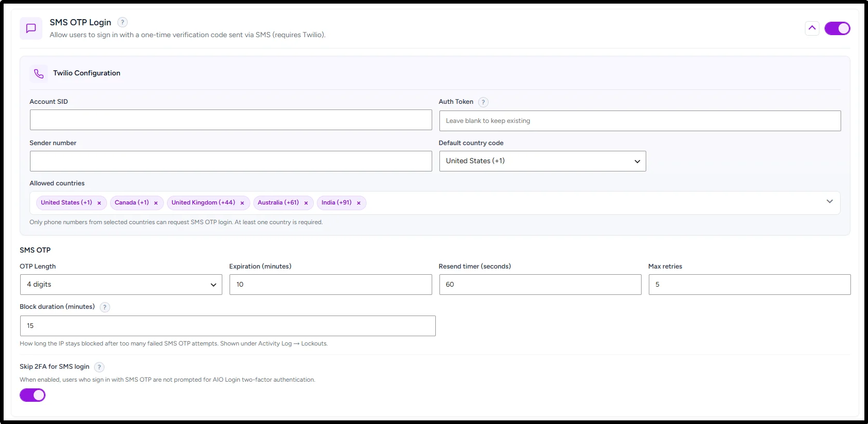Click the 'How long the IP stays blocked' hint
The width and height of the screenshot is (868, 424).
[174, 343]
